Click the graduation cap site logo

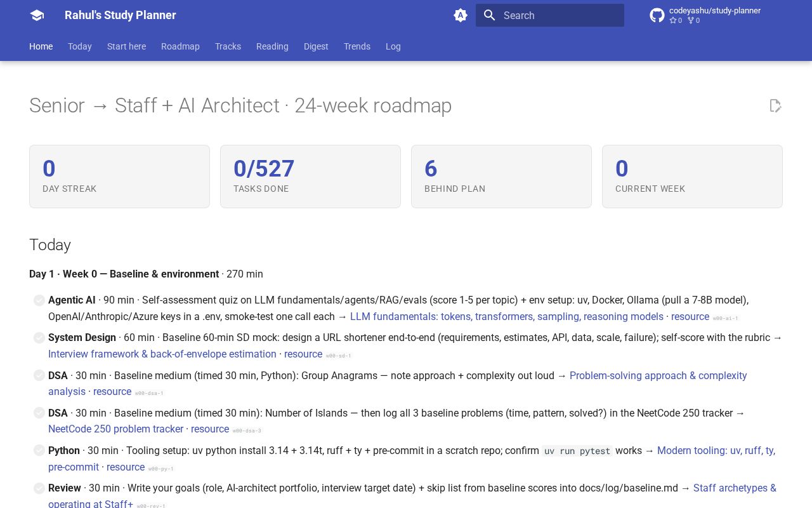point(37,15)
